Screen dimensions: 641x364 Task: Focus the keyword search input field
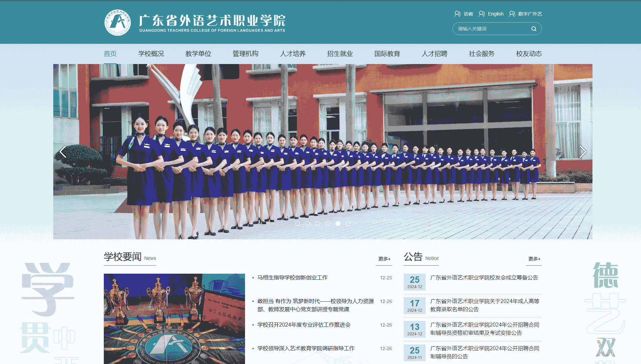click(492, 29)
